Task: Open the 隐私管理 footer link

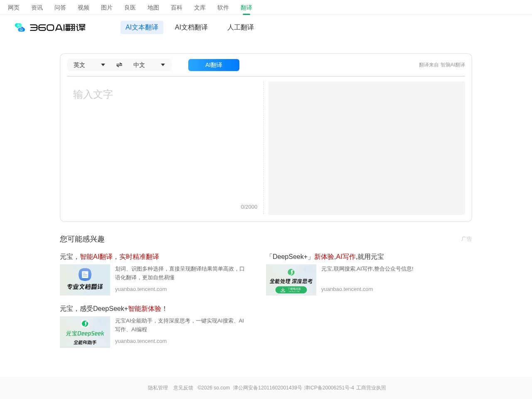Action: [x=158, y=387]
